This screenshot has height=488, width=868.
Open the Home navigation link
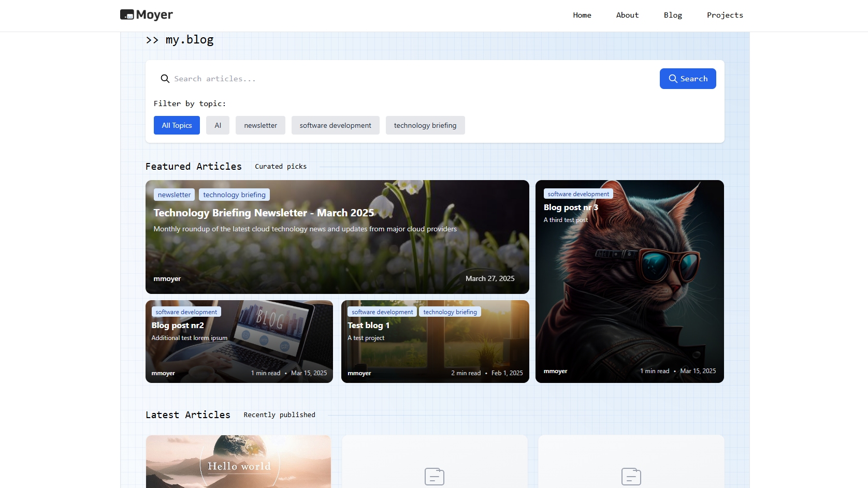tap(582, 15)
